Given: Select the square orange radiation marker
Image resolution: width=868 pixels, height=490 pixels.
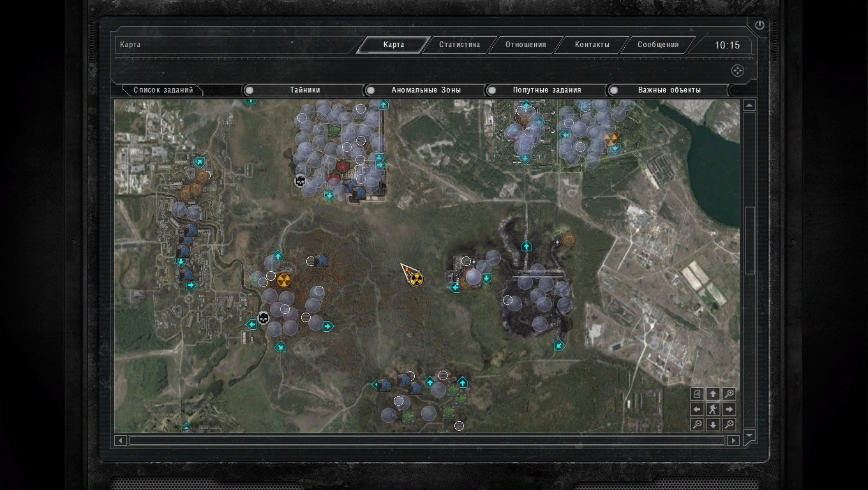Looking at the screenshot, I should (x=284, y=279).
